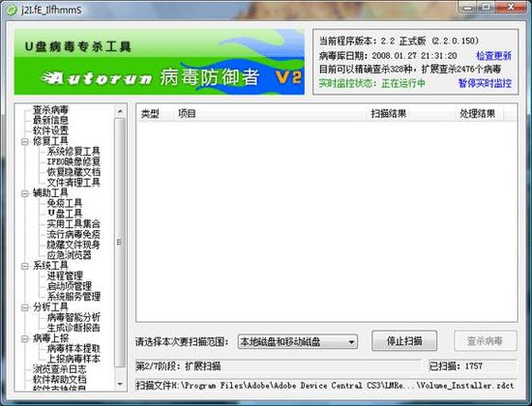Open 软件设置 in the tree
Screen dimensions: 532x406
coord(50,130)
